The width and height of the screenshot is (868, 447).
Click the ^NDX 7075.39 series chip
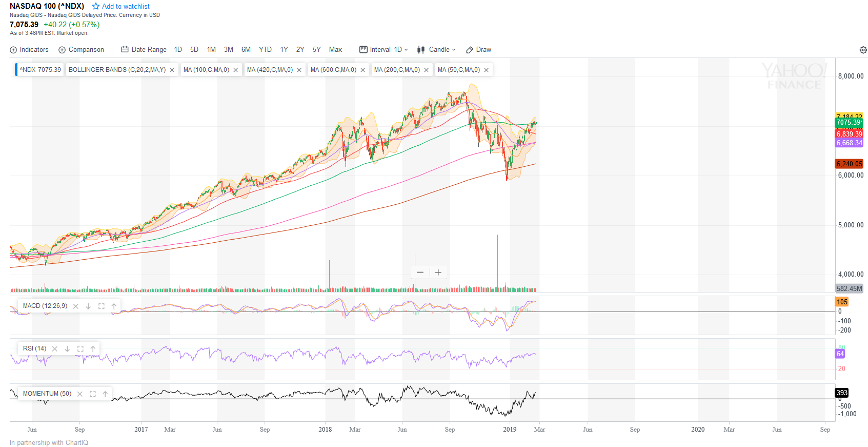click(x=40, y=70)
